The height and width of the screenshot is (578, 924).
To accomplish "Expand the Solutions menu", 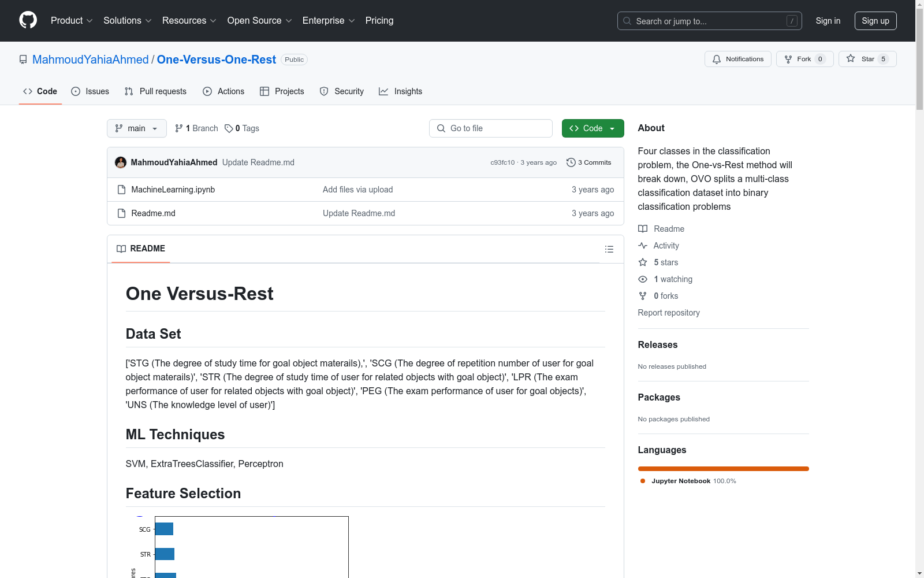I will click(x=128, y=20).
